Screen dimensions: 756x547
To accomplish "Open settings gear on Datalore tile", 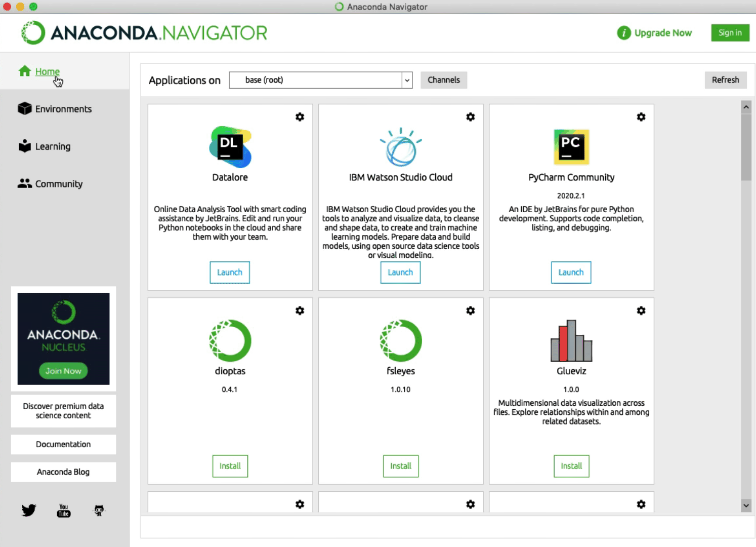I will [300, 117].
